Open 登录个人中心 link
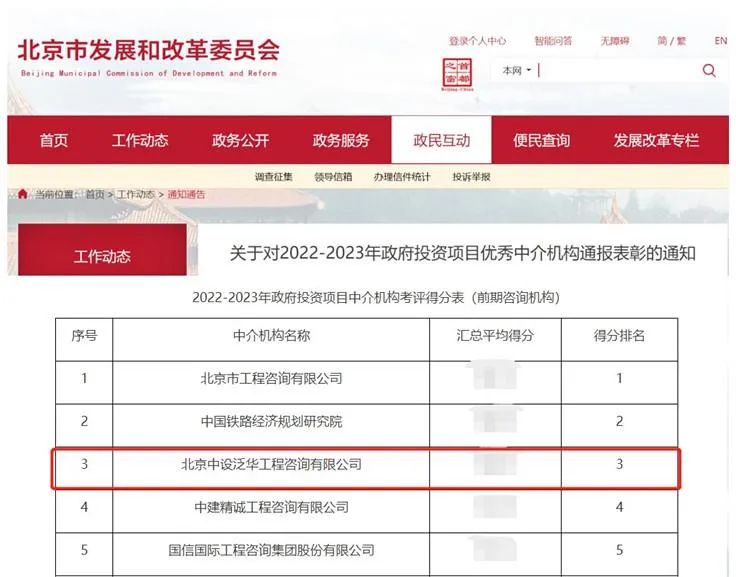Image resolution: width=736 pixels, height=577 pixels. click(x=477, y=41)
